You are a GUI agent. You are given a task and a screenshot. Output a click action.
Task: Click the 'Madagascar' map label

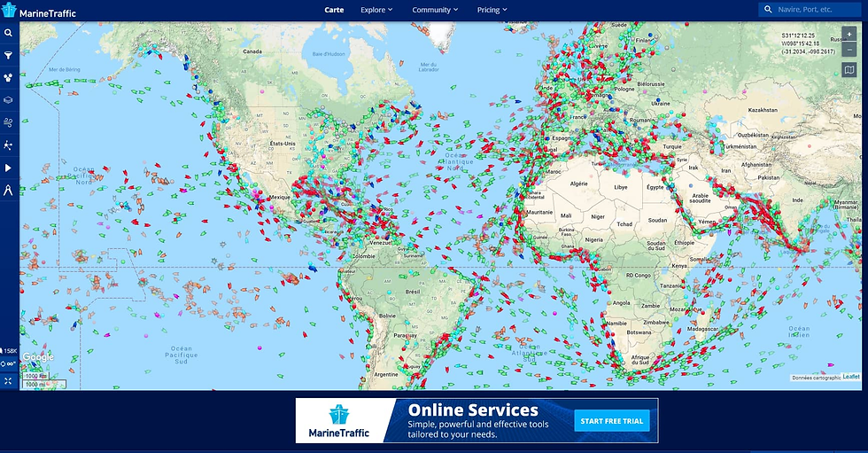click(x=702, y=329)
